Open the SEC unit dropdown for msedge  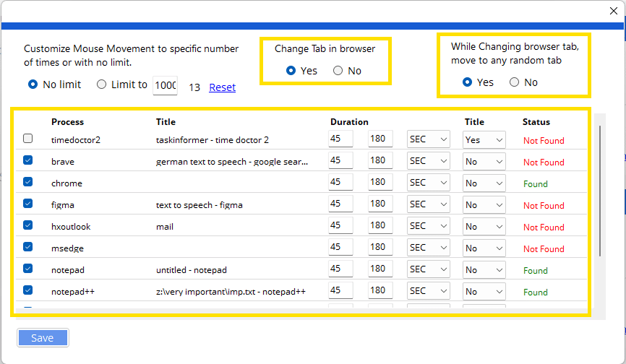(428, 248)
